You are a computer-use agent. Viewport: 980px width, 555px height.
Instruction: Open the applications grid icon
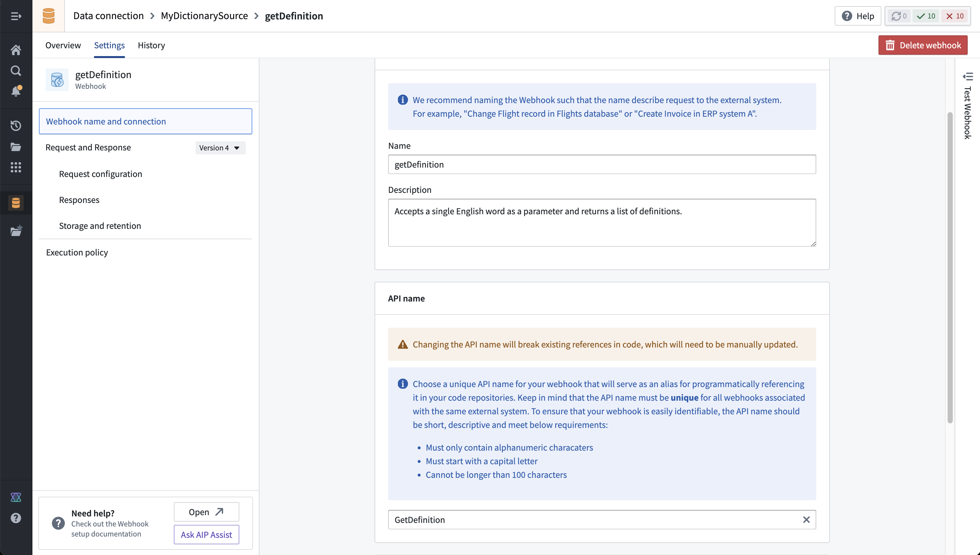pyautogui.click(x=16, y=167)
